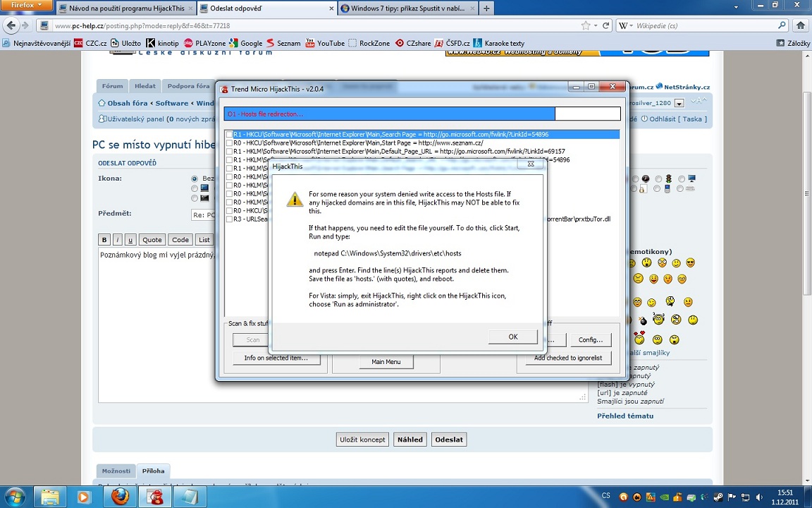This screenshot has width=812, height=508.
Task: Open the Action Center flag in the tray
Action: 732,497
